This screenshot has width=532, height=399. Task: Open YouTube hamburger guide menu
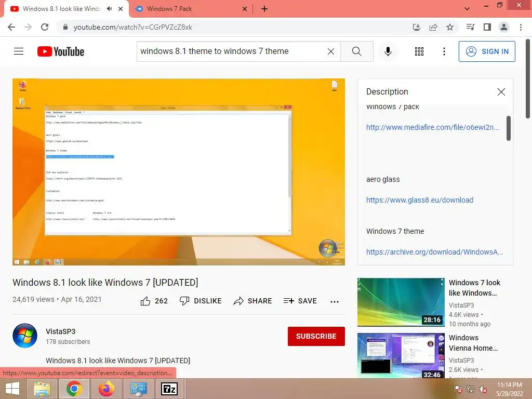tap(19, 51)
